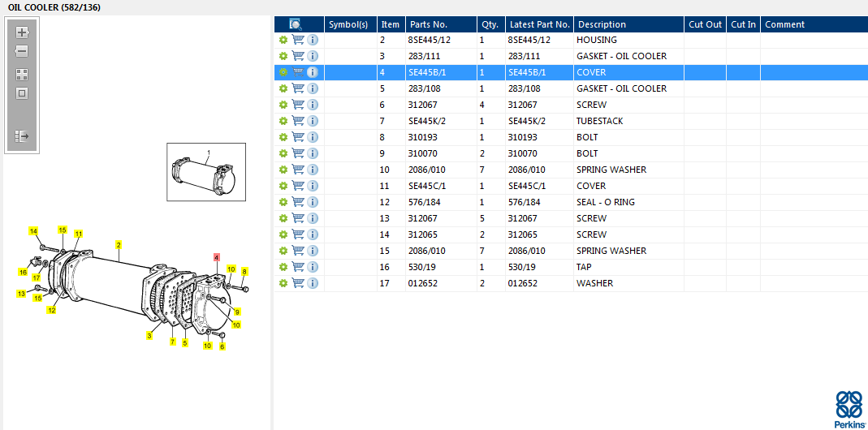
Task: Add HOUSING 8SE445/12 to cart
Action: (298, 40)
